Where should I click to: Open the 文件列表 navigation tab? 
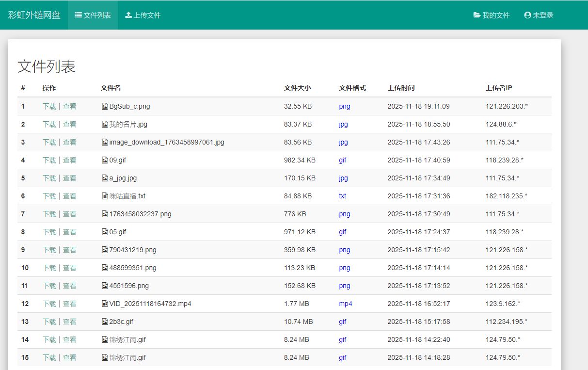pos(93,15)
